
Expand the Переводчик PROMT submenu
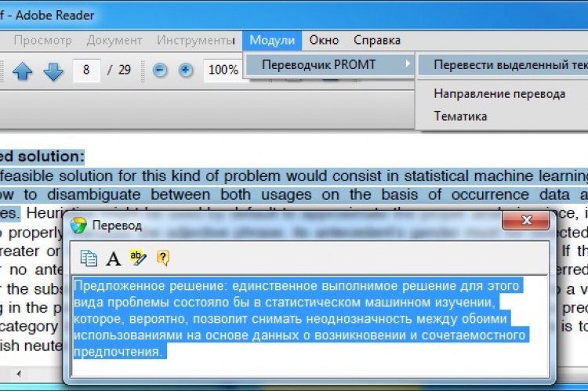point(329,65)
